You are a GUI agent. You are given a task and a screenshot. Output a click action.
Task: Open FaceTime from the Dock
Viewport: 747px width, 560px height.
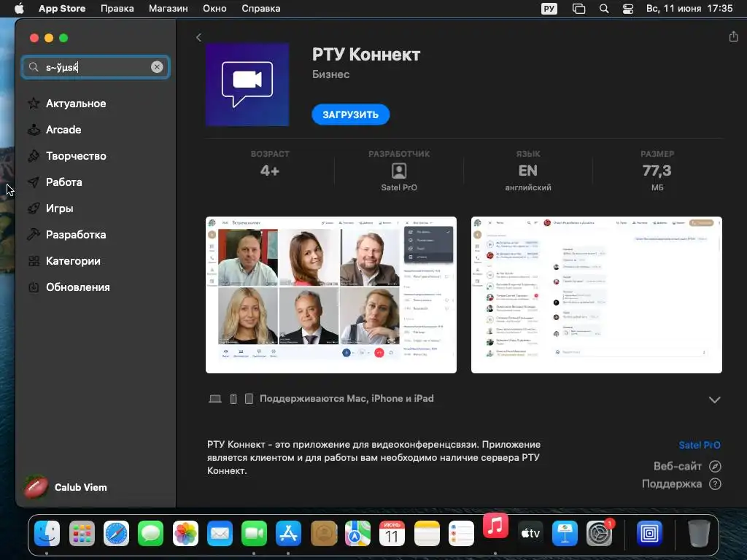pos(254,533)
